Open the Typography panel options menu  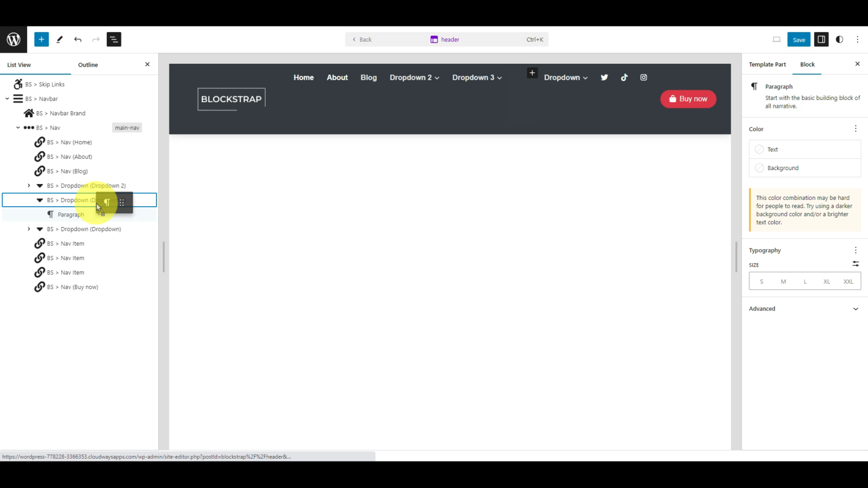pos(856,250)
